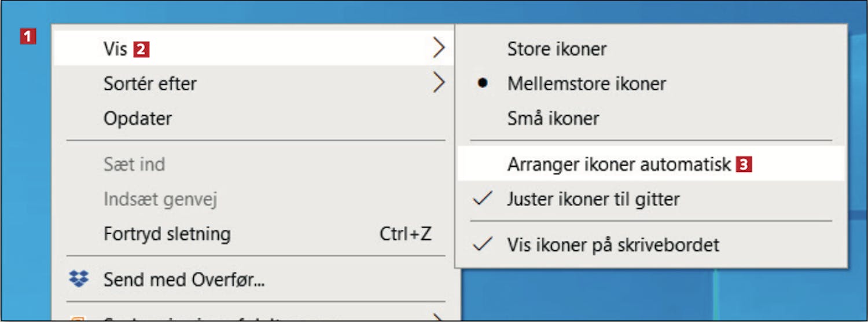The width and height of the screenshot is (868, 322).
Task: Click red number 3 badge after Arranger ikoner automatisk
Action: click(744, 164)
